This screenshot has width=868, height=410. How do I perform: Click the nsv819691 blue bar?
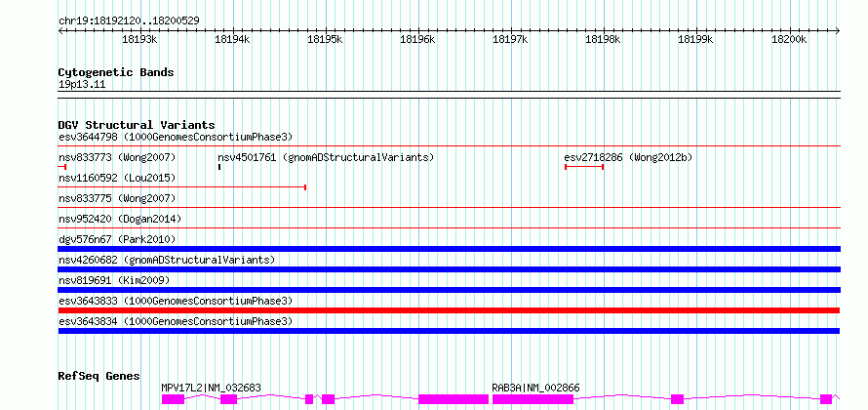tap(449, 290)
